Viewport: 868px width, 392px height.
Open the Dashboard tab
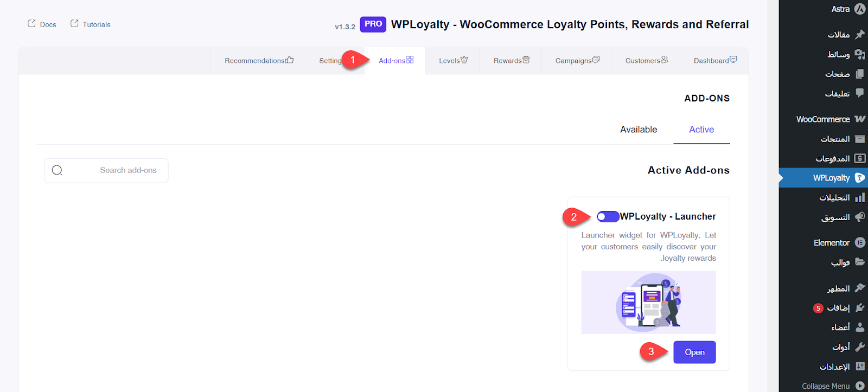point(714,61)
